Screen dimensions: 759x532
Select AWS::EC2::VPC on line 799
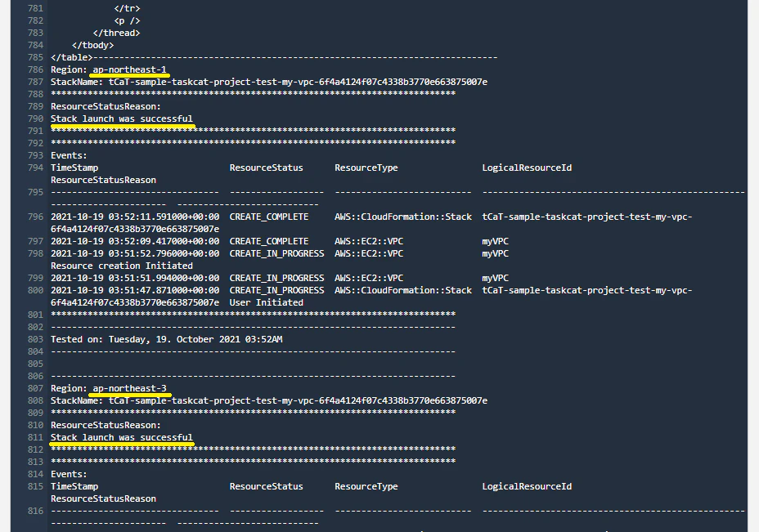pyautogui.click(x=369, y=278)
